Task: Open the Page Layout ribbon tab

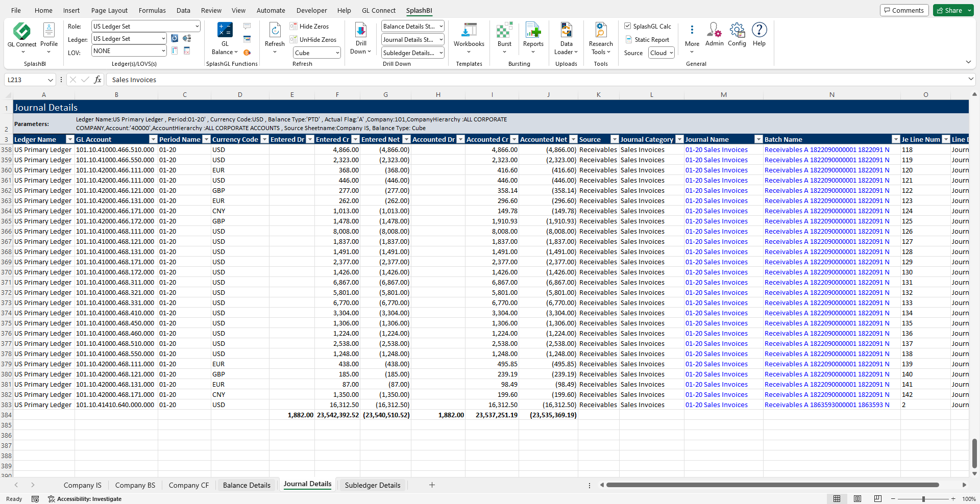Action: [109, 10]
